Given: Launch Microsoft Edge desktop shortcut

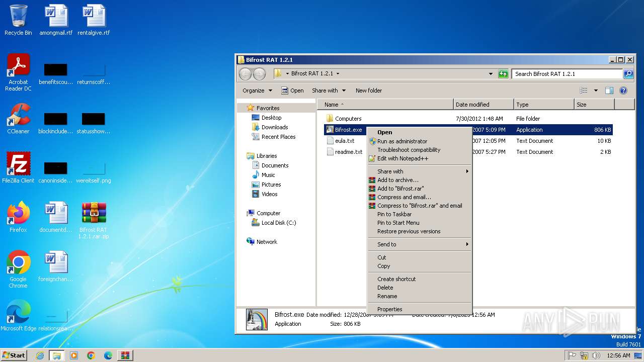Looking at the screenshot, I should click(18, 316).
